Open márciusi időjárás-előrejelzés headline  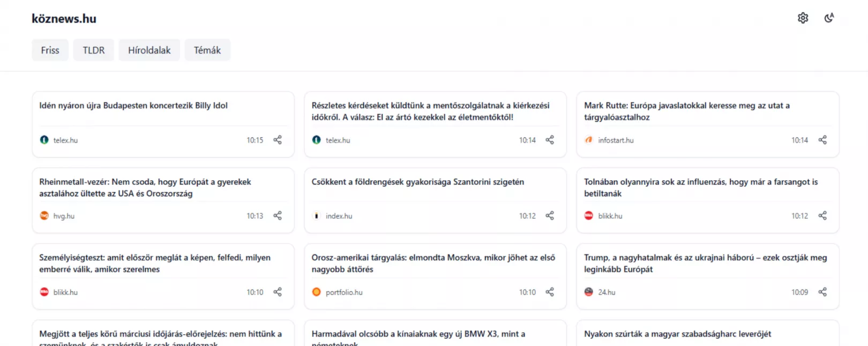pos(161,337)
